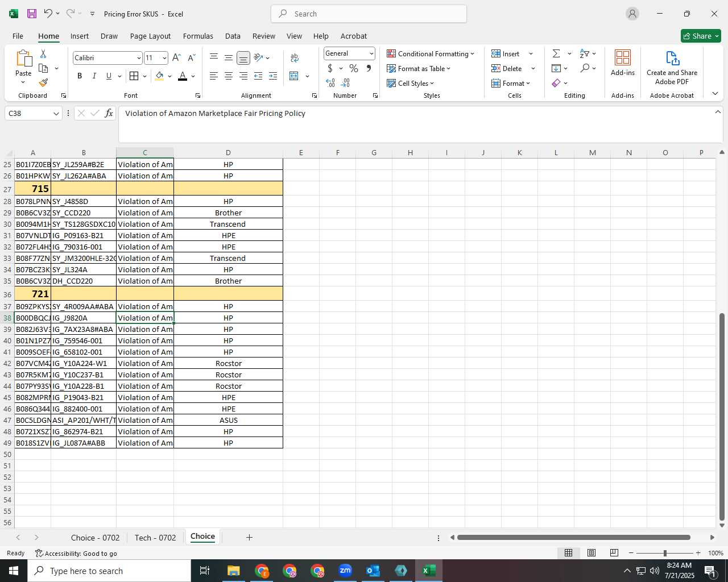Image resolution: width=728 pixels, height=582 pixels.
Task: Open the Name Box dropdown arrow
Action: click(x=56, y=114)
